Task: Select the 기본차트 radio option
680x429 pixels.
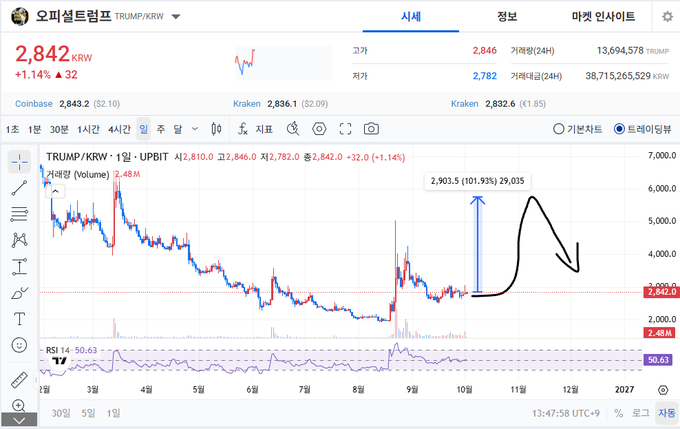Action: [578, 129]
